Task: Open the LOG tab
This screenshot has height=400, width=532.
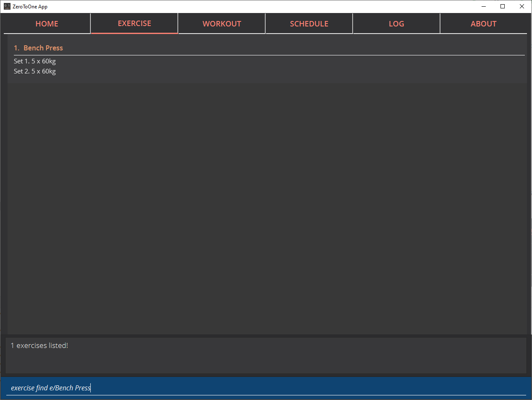Action: pyautogui.click(x=396, y=24)
